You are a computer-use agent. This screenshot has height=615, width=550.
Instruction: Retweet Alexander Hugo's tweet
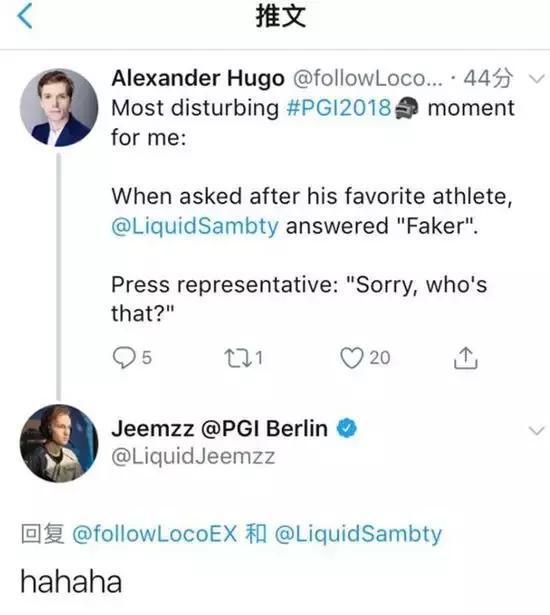click(243, 358)
